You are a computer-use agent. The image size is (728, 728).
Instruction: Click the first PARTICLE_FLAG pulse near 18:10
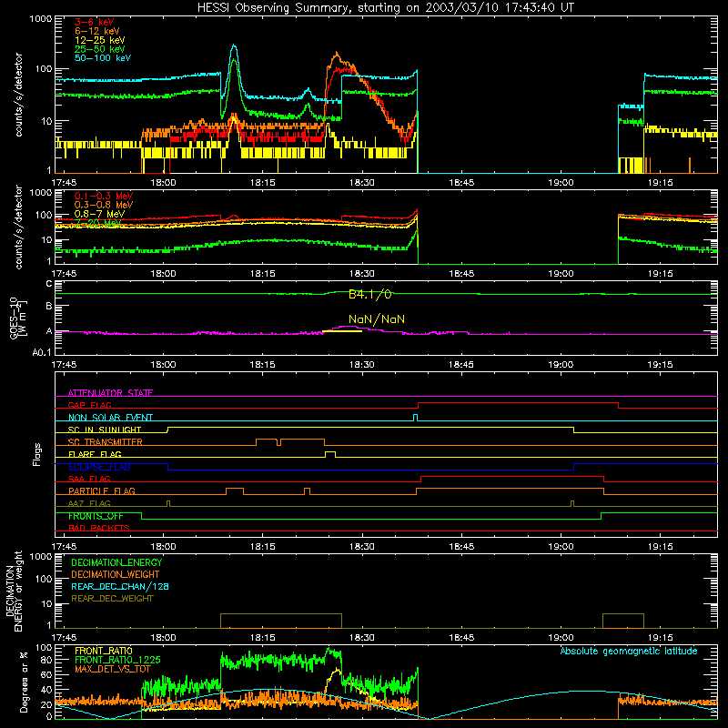point(235,490)
